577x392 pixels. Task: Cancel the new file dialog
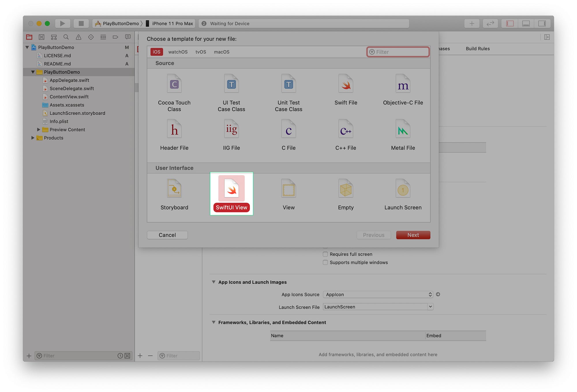point(167,235)
